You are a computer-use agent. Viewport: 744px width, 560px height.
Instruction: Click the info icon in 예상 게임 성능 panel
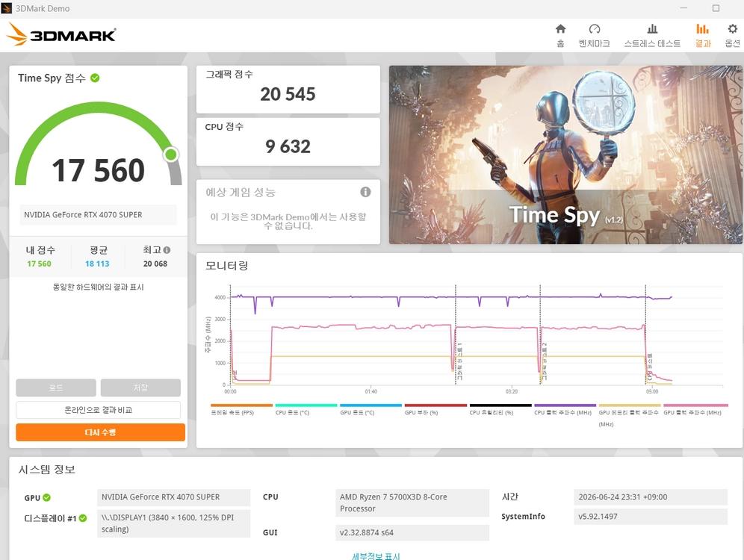365,192
